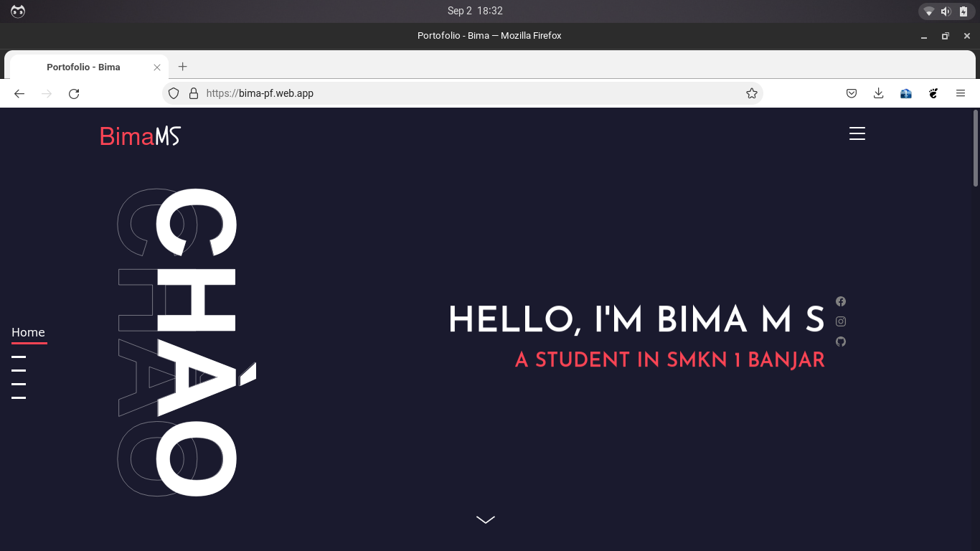Switch to the Portofolio - Bima tab
The height and width of the screenshot is (551, 980).
click(84, 67)
